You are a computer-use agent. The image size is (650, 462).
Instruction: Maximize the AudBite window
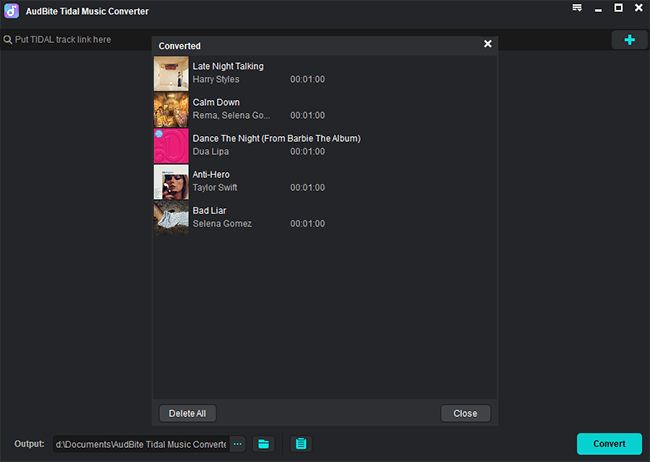pyautogui.click(x=618, y=9)
